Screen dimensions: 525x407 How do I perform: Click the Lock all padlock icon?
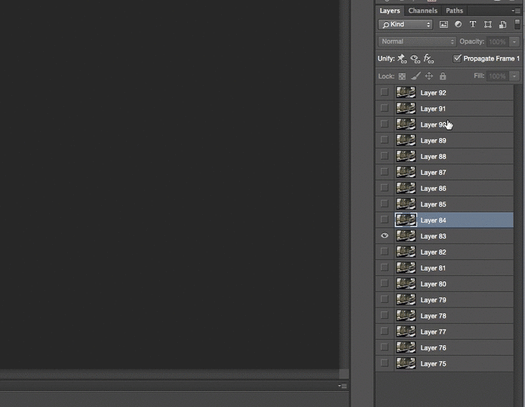pos(443,76)
